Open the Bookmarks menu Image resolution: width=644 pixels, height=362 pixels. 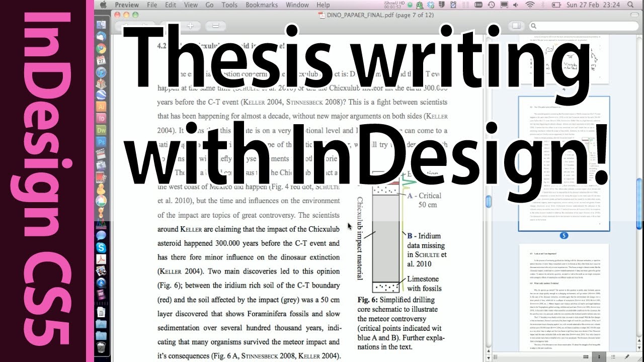[262, 5]
